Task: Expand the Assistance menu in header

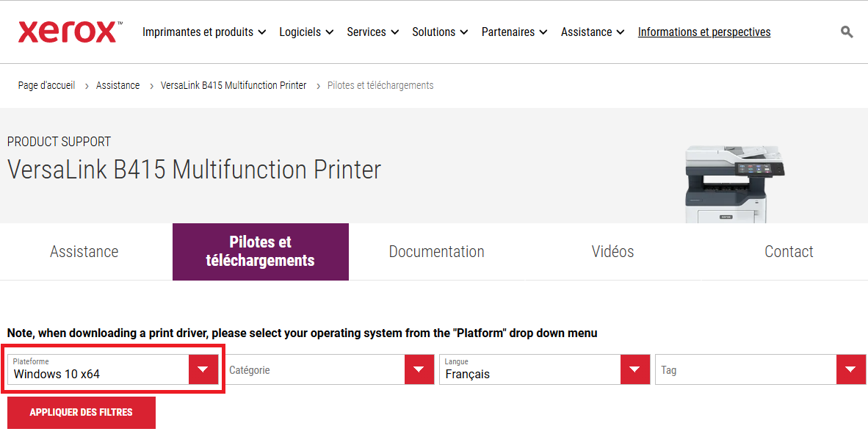Action: pyautogui.click(x=592, y=32)
